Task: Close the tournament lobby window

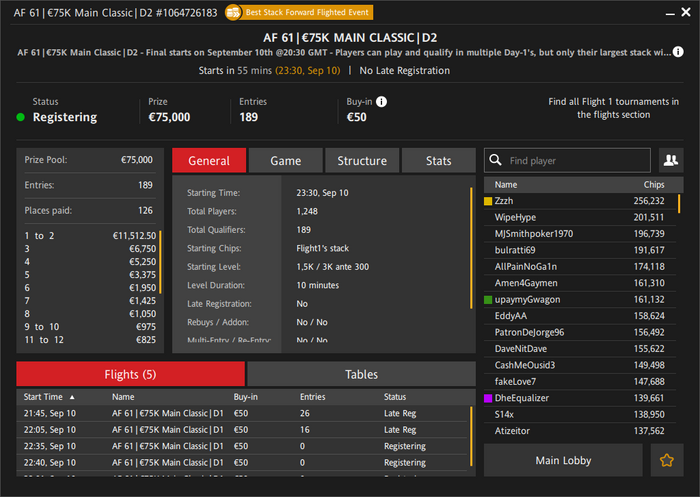Action: pos(686,12)
